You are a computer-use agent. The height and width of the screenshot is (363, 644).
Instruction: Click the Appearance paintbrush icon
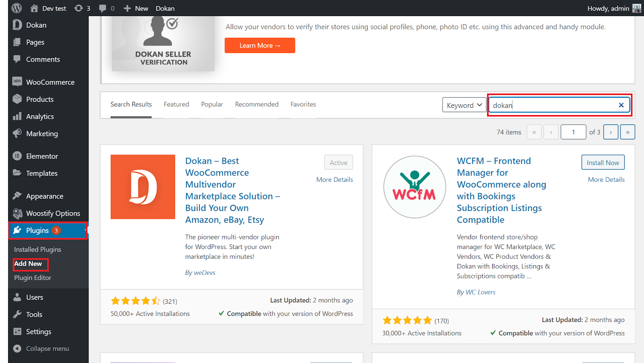(17, 196)
